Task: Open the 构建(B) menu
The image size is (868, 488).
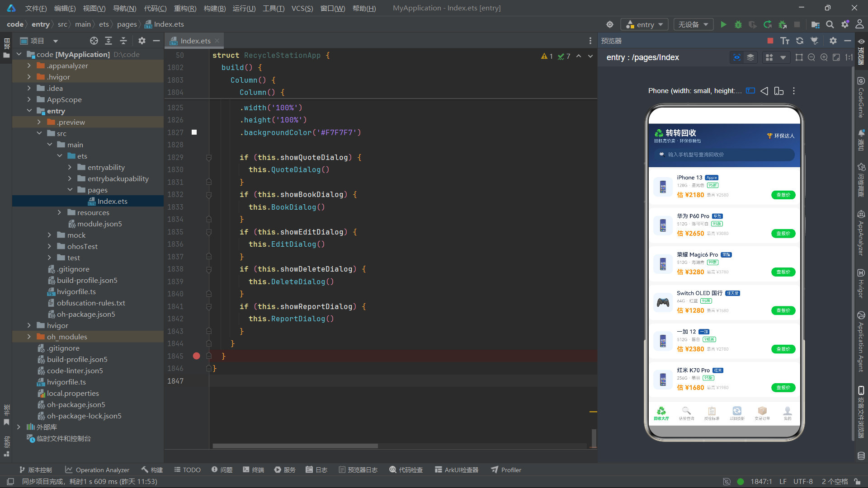Action: tap(215, 8)
